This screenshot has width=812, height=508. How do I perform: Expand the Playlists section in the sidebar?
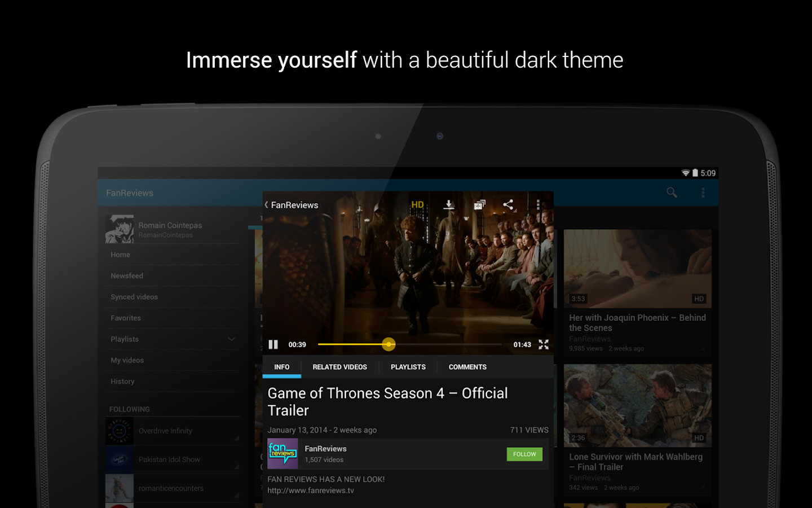[231, 339]
